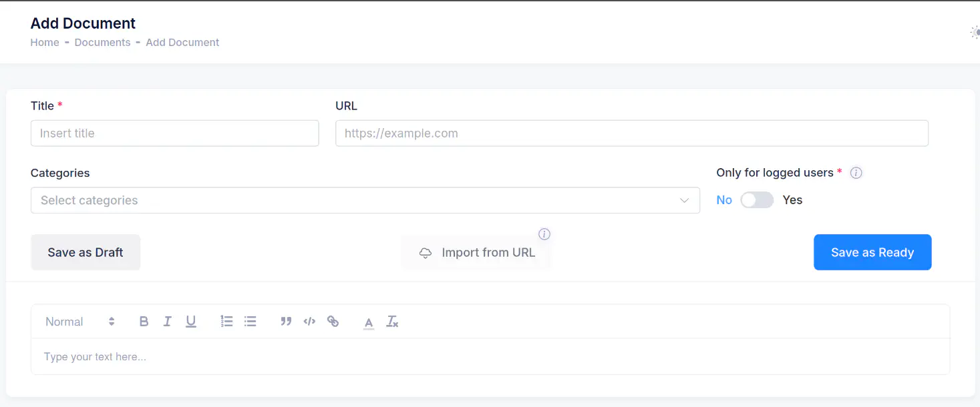Insert a hyperlink in editor
980x407 pixels.
pyautogui.click(x=333, y=322)
